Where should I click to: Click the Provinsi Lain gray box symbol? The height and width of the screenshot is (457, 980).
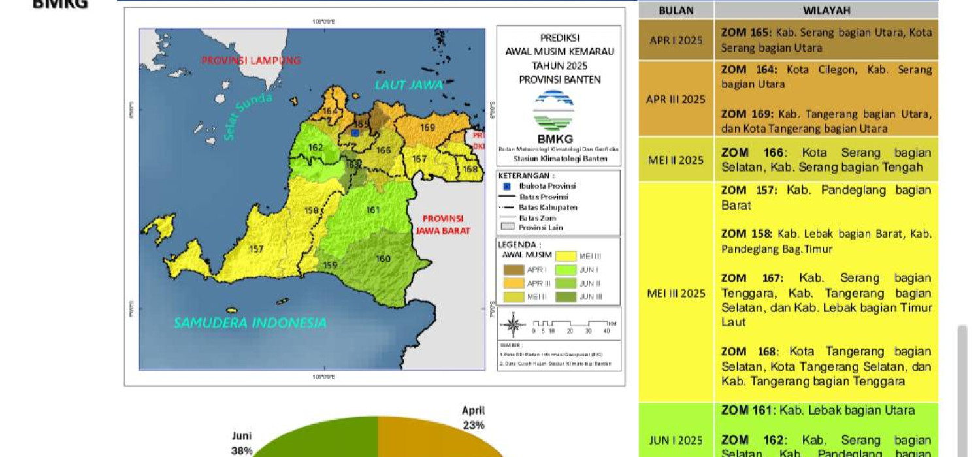[x=508, y=227]
